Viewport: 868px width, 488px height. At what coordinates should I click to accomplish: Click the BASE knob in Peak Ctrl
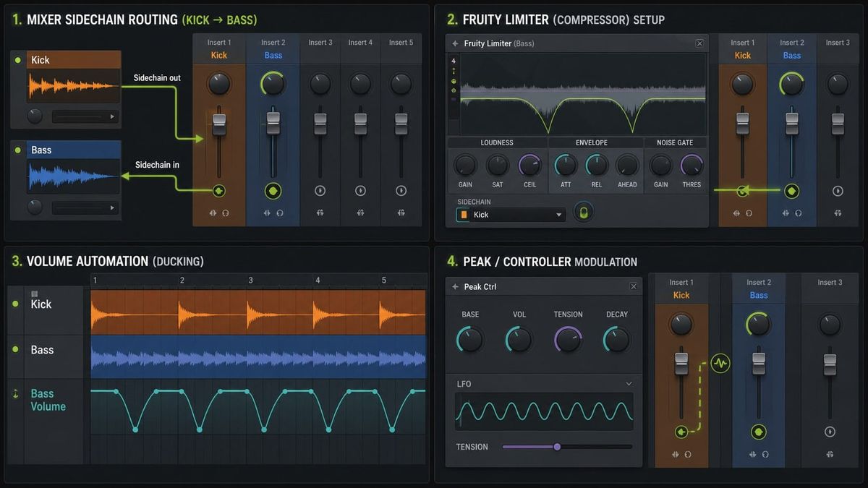[470, 339]
